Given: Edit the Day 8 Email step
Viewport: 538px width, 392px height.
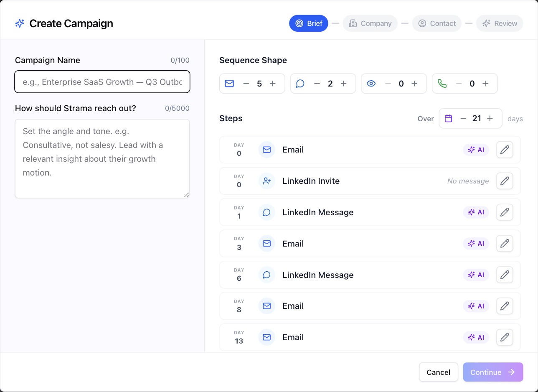Looking at the screenshot, I should pos(505,306).
